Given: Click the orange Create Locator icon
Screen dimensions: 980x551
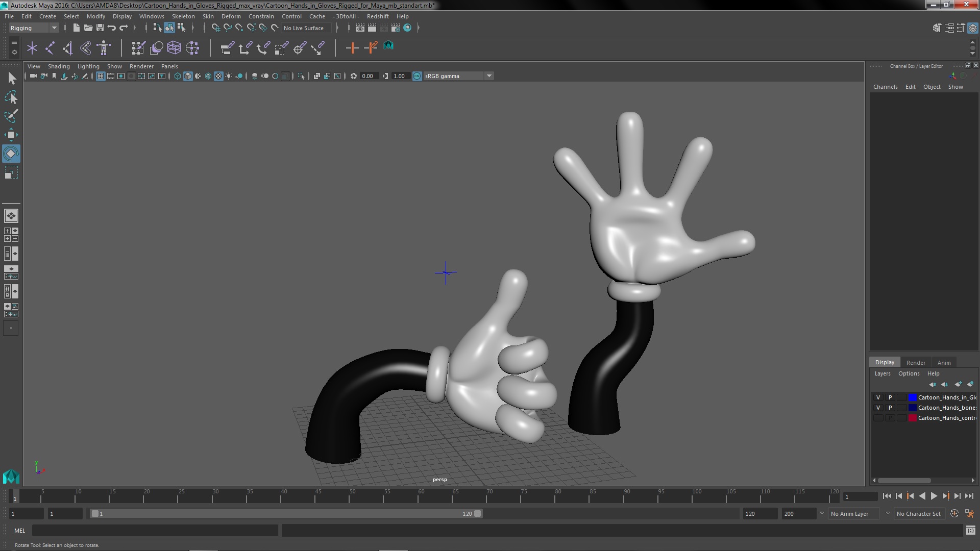Looking at the screenshot, I should 352,48.
